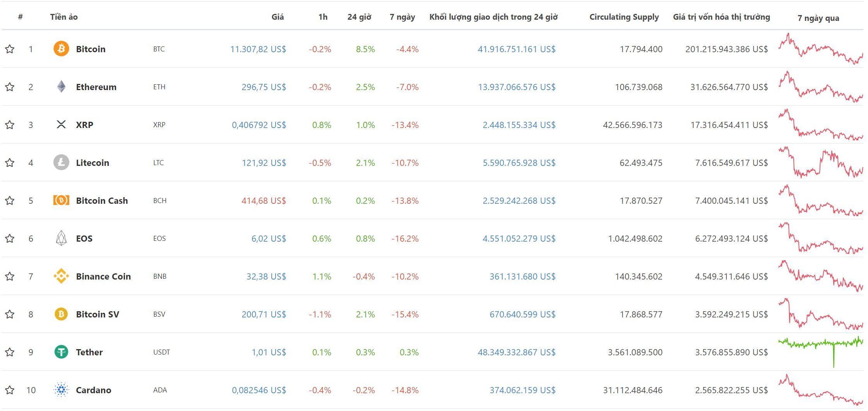Click Bitcoin price 11.307,82 US$

(x=258, y=49)
